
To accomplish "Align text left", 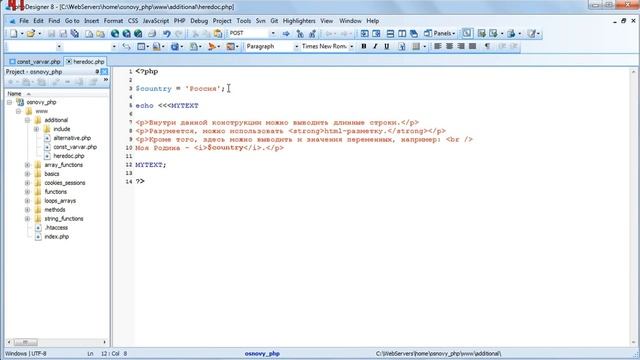I will 438,47.
